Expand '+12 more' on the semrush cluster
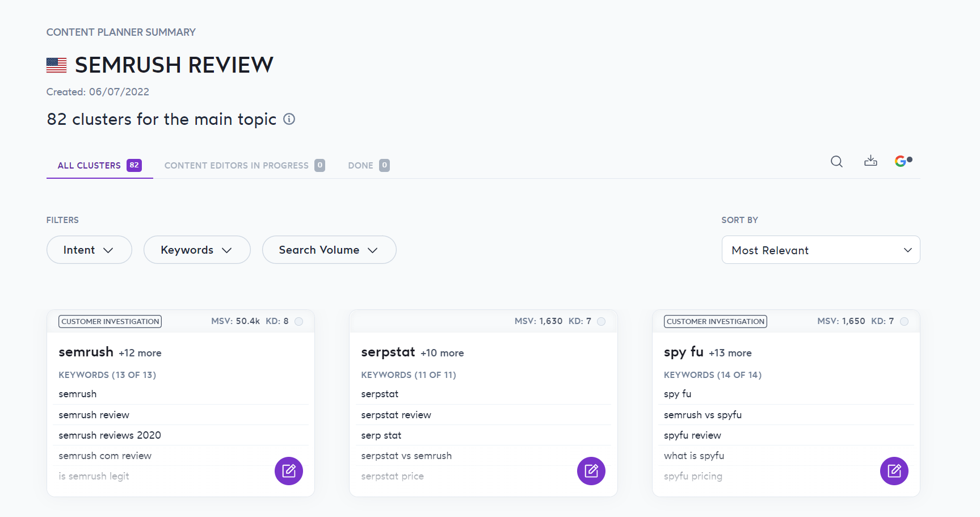980x517 pixels. click(x=140, y=352)
